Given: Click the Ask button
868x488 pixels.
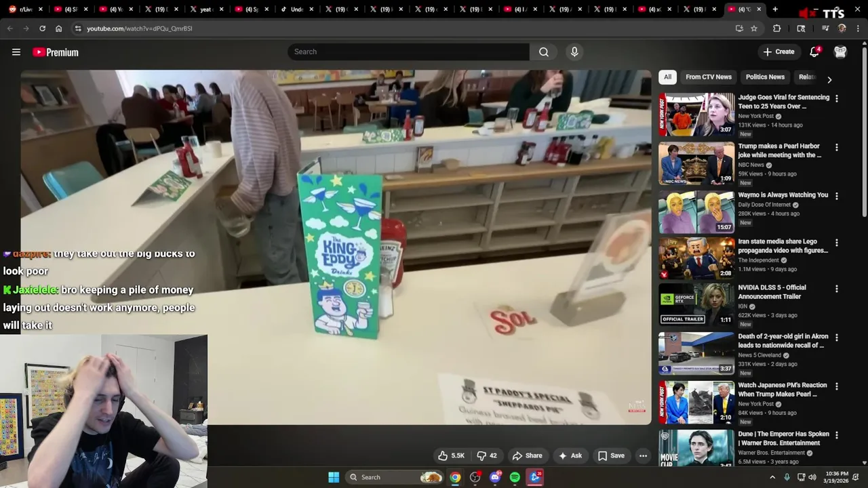Looking at the screenshot, I should point(570,455).
